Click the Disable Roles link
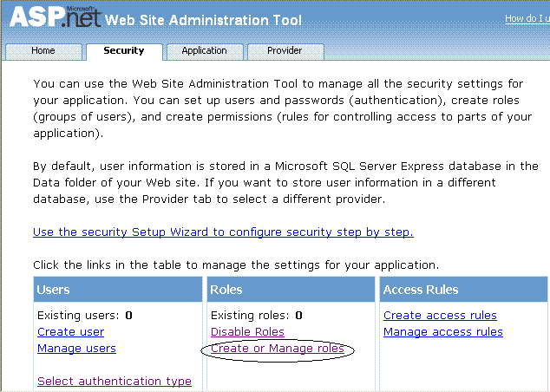 247,332
